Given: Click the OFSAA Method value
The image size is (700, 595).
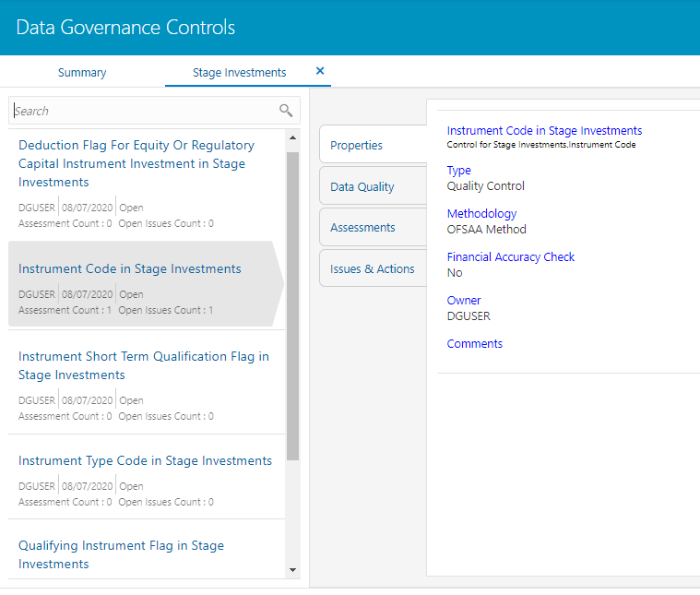Looking at the screenshot, I should 486,229.
